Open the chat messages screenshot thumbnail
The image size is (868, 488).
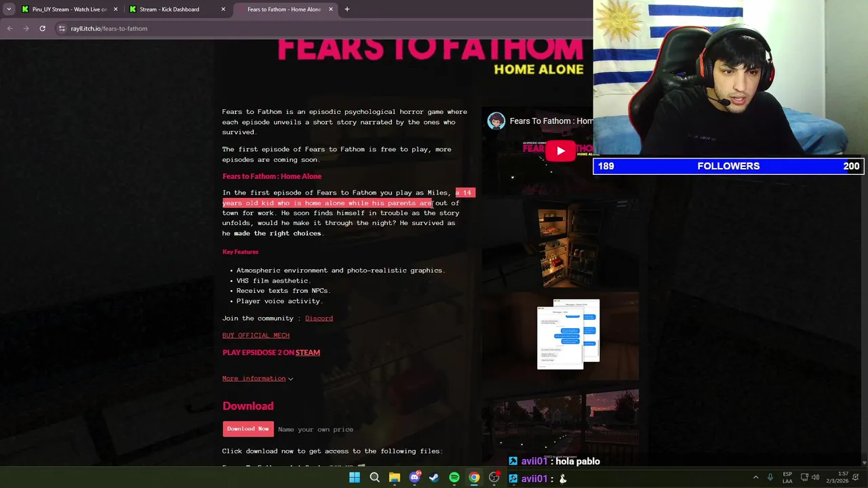[x=560, y=335]
